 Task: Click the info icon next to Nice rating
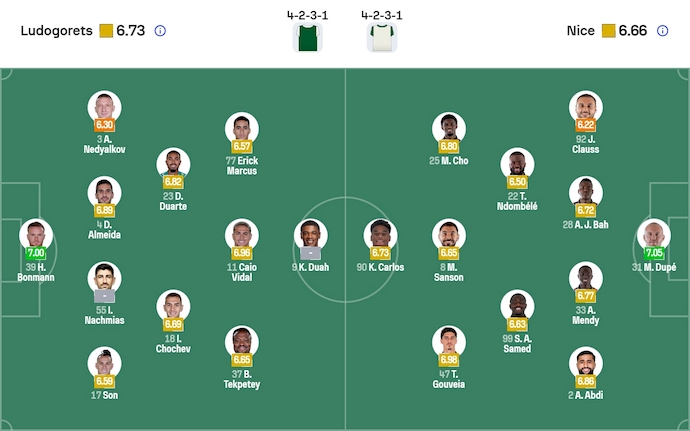point(662,31)
